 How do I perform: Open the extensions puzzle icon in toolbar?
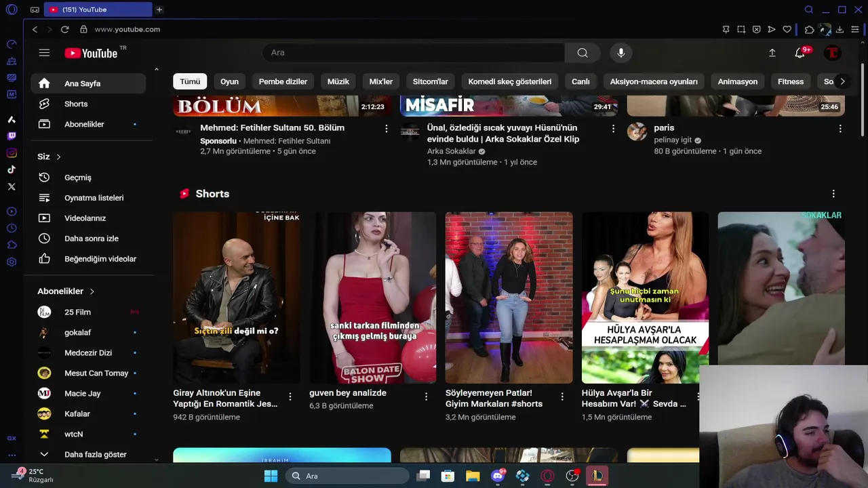coord(809,29)
